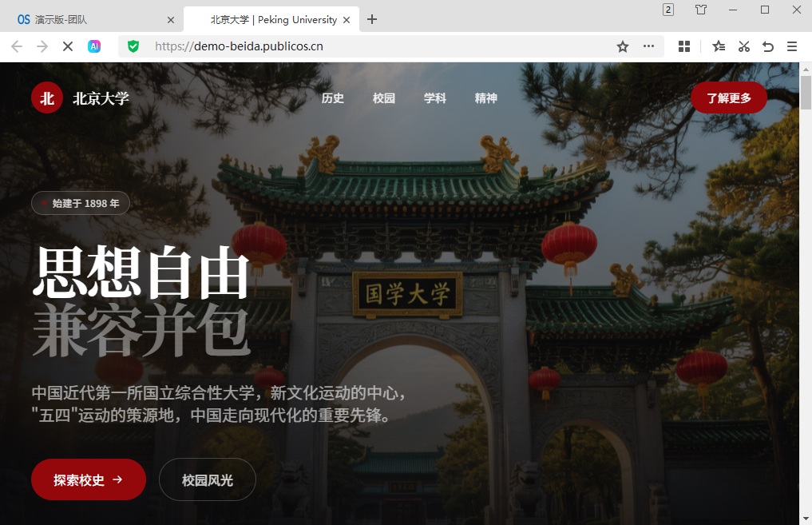
Task: Open the AI assistant icon
Action: 94,46
